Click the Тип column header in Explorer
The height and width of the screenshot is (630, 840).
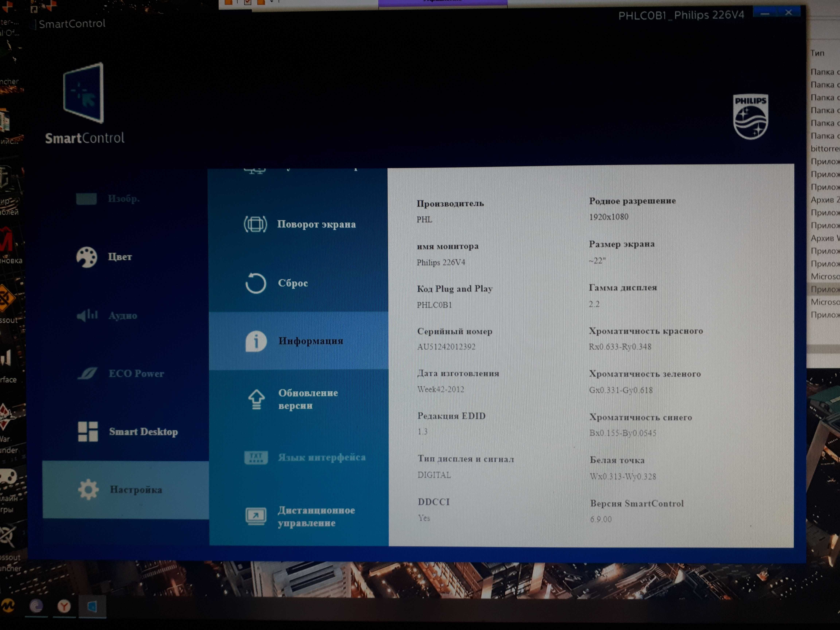(817, 53)
